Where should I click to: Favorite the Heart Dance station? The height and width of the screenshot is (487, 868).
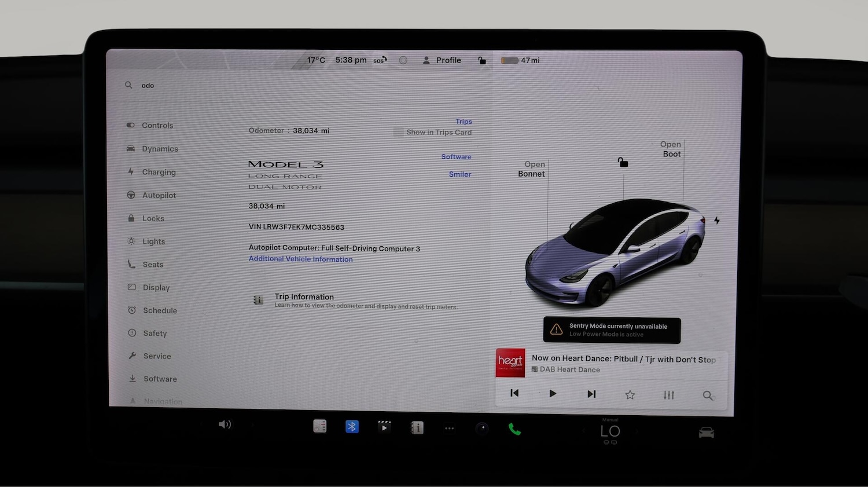click(x=630, y=395)
